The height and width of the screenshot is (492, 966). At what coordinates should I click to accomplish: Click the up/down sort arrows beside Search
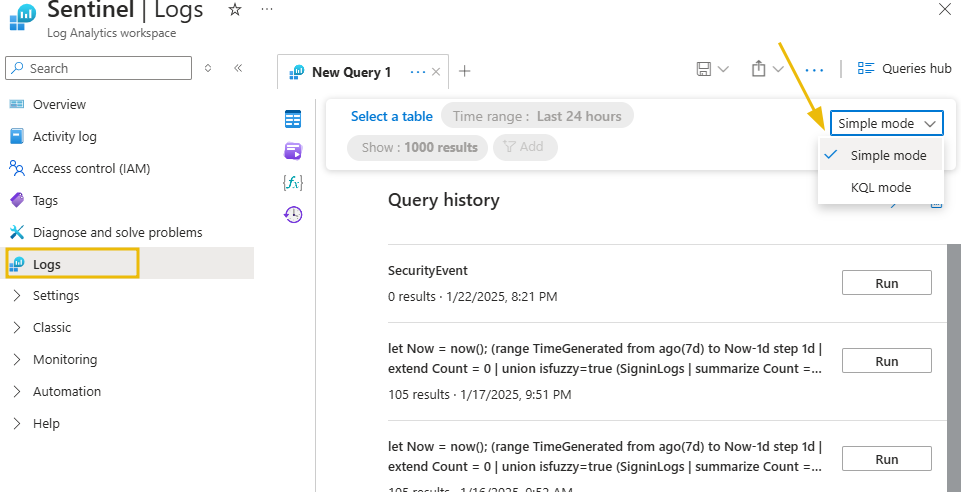pos(208,68)
